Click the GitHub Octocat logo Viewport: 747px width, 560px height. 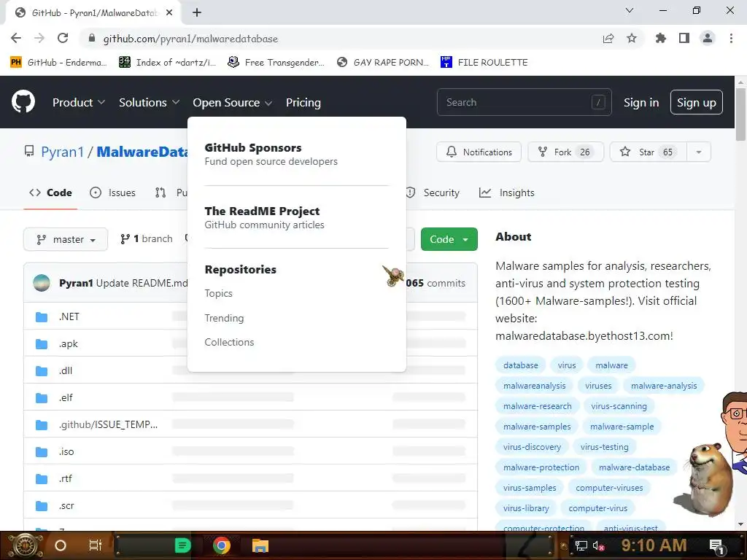click(23, 102)
